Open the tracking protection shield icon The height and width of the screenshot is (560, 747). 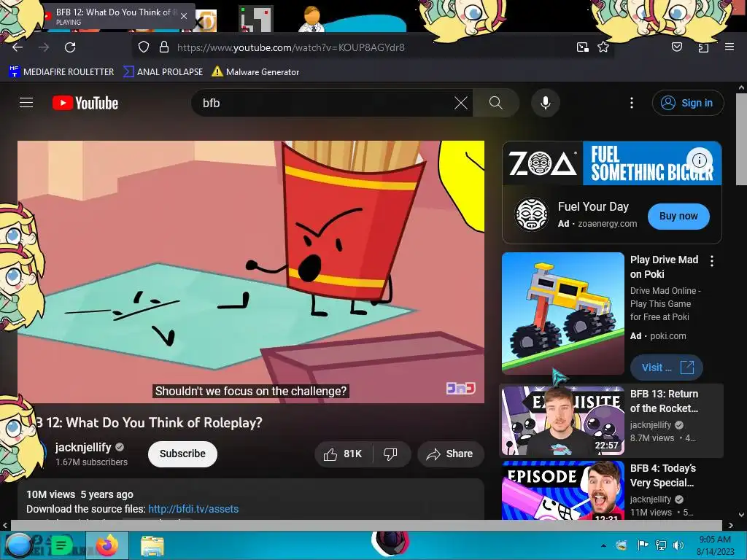pyautogui.click(x=144, y=47)
